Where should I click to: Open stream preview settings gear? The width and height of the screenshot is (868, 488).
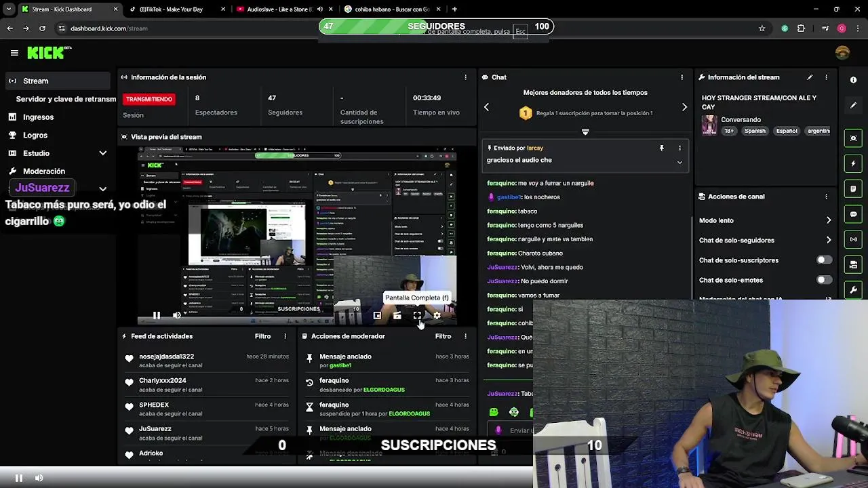tap(437, 315)
